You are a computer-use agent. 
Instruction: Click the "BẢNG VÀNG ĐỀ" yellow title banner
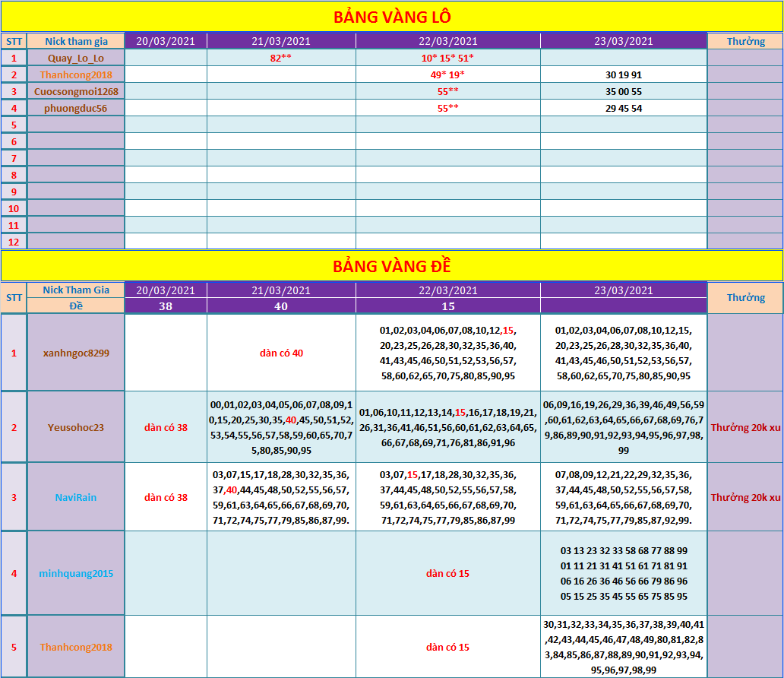pyautogui.click(x=392, y=266)
